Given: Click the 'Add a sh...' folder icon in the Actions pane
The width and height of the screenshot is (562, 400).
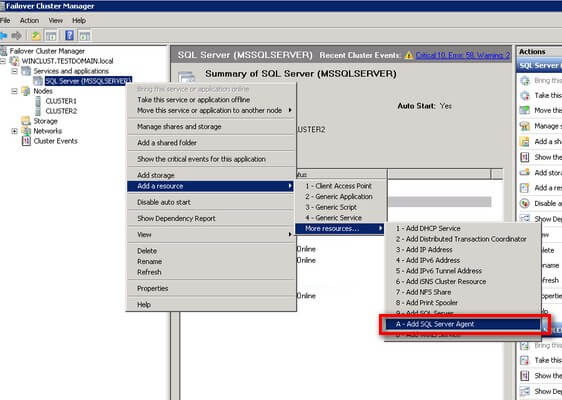Looking at the screenshot, I should click(x=525, y=142).
